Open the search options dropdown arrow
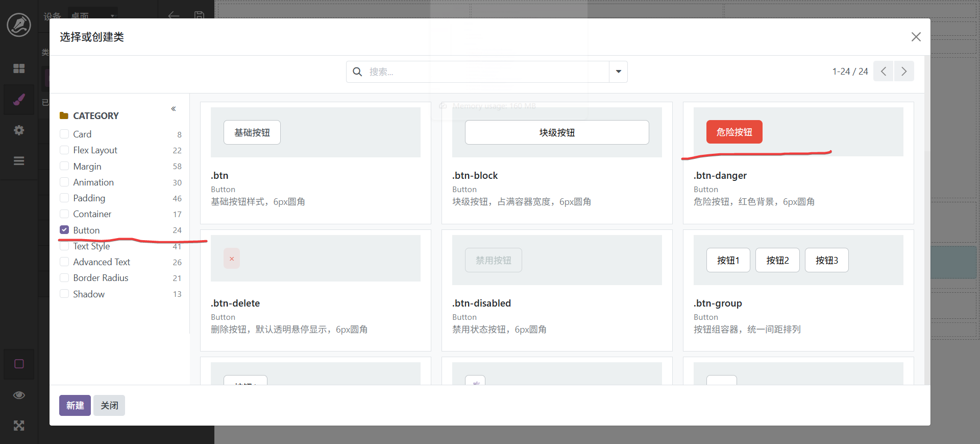The image size is (980, 444). point(618,72)
